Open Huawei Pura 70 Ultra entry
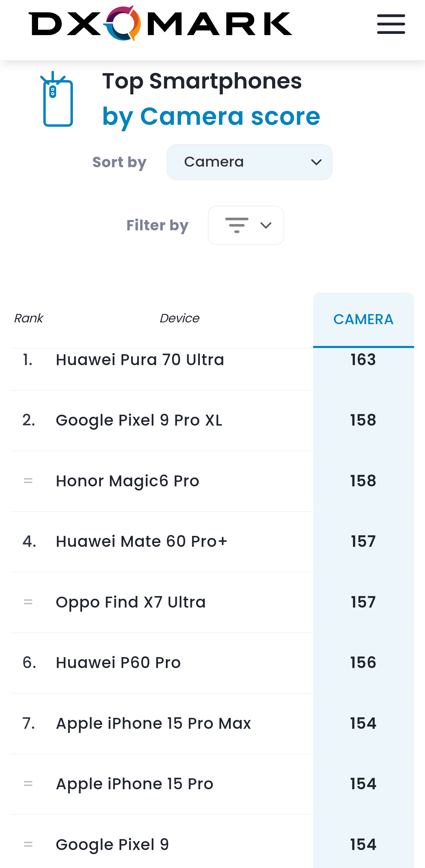425x868 pixels. (x=140, y=360)
